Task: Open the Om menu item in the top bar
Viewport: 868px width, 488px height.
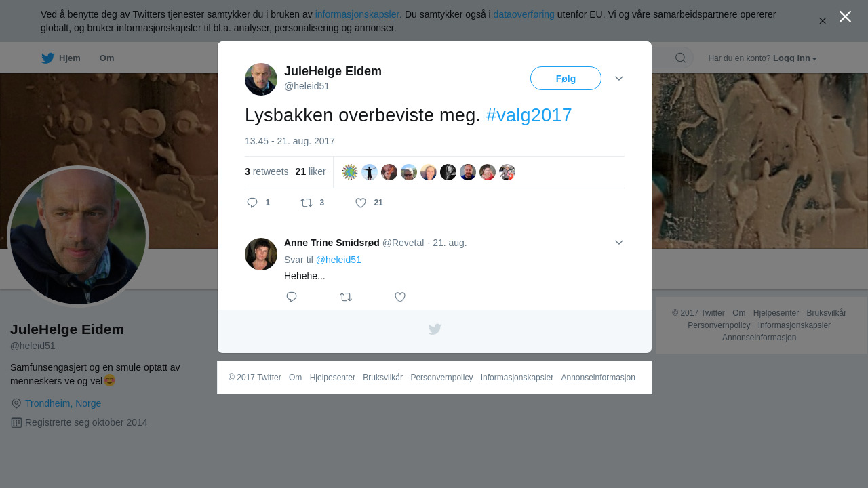Action: [106, 58]
